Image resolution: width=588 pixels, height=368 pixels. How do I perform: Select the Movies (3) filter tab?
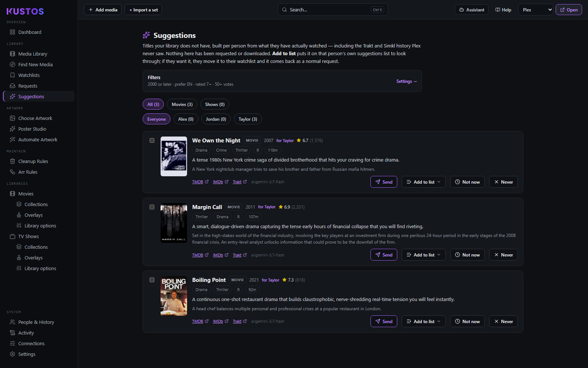(182, 104)
